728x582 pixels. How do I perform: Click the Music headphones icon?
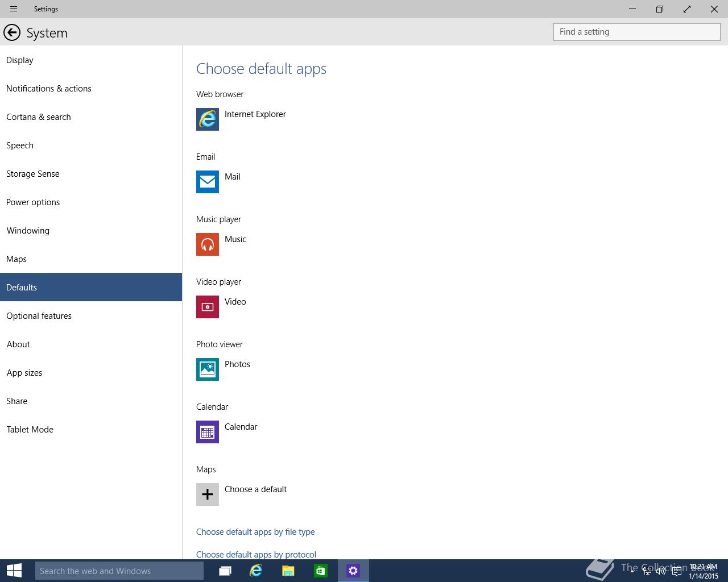(x=208, y=244)
